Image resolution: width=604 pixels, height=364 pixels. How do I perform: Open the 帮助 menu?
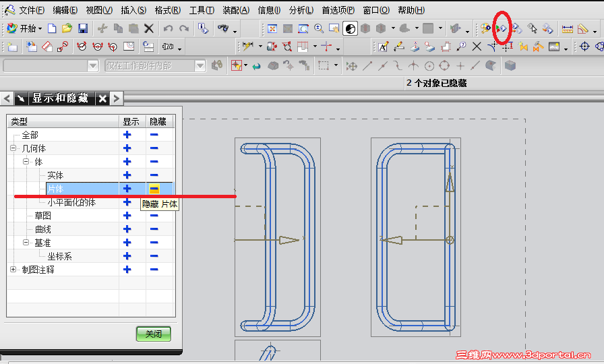[x=411, y=10]
